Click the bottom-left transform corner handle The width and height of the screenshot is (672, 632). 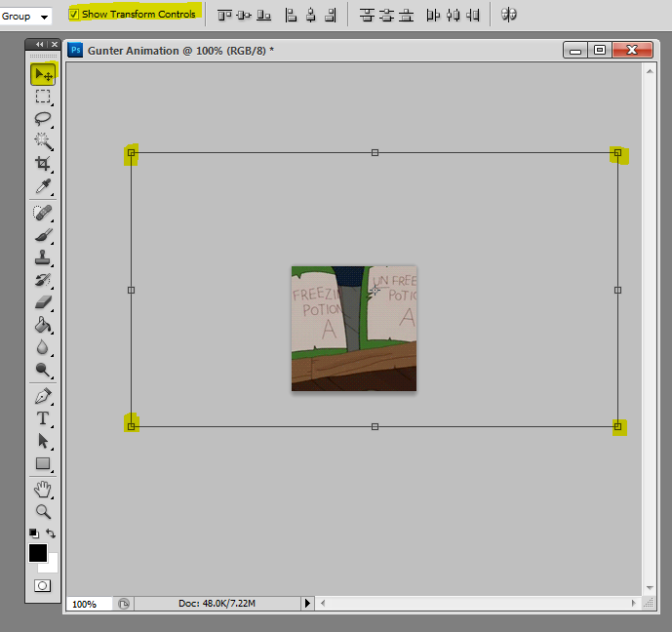131,426
